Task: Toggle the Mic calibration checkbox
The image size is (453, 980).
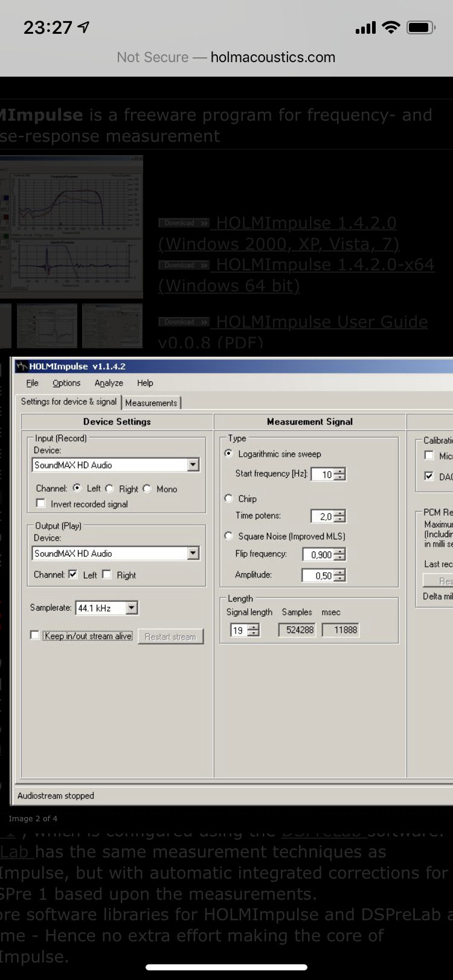Action: click(x=429, y=456)
